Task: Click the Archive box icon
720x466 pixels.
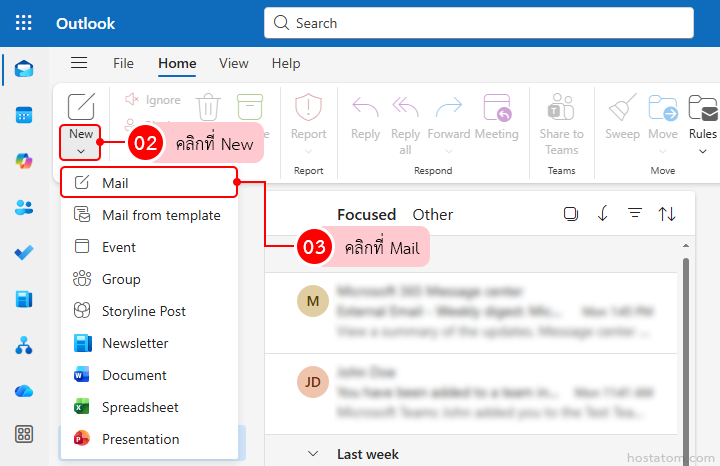Action: click(250, 107)
